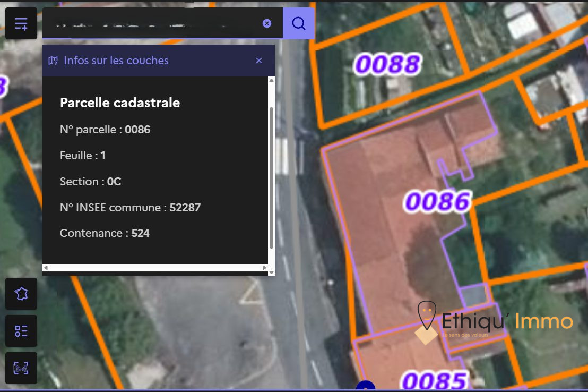
Task: Show the map legend list icon
Action: [x=21, y=331]
